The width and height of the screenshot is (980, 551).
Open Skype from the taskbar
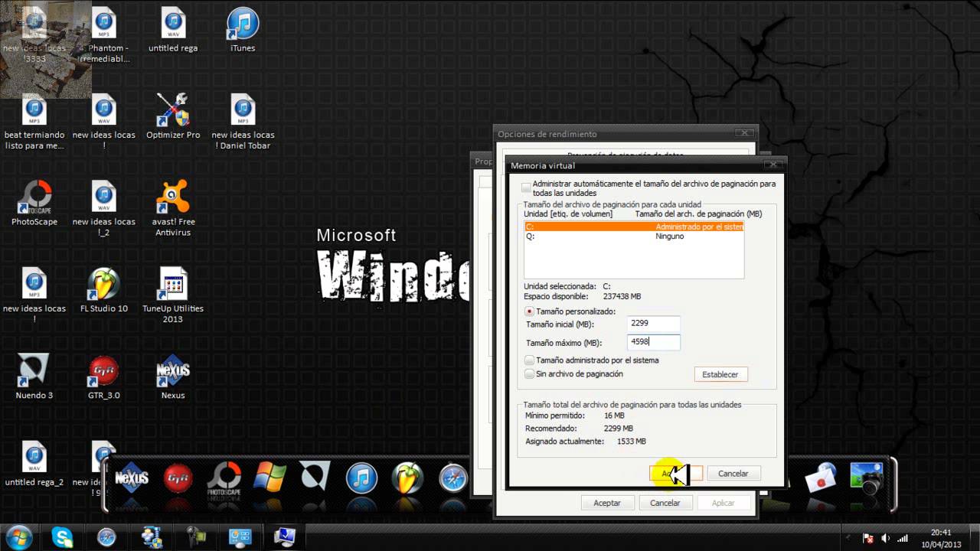point(62,537)
